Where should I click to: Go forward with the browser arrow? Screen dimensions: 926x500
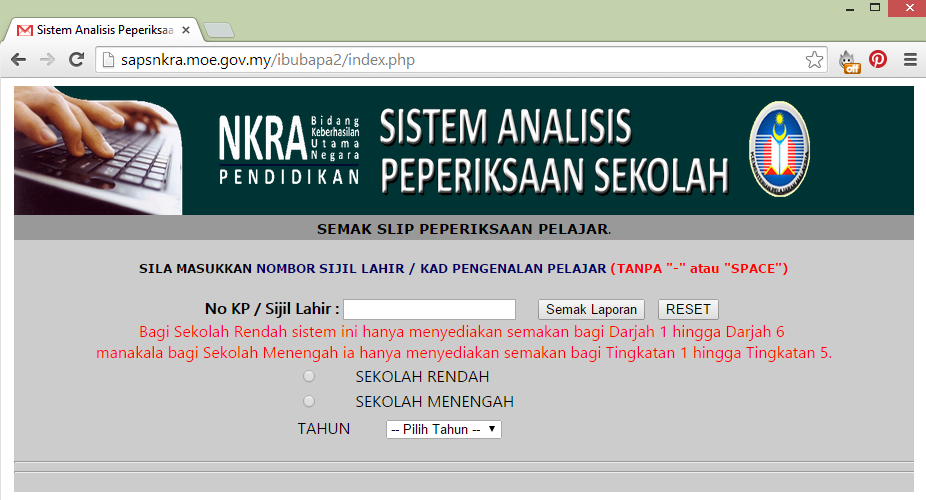tap(47, 60)
